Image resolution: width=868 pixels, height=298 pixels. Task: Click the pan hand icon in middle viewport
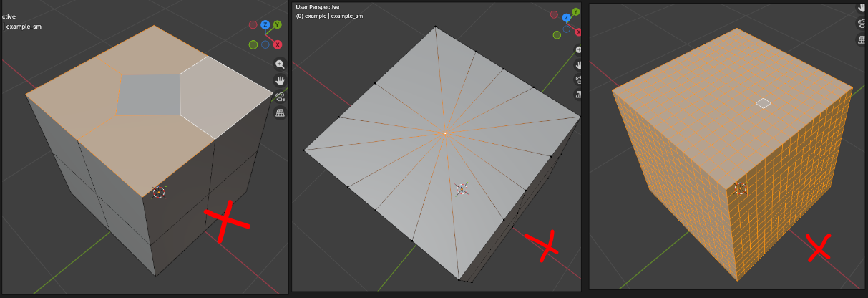point(580,65)
